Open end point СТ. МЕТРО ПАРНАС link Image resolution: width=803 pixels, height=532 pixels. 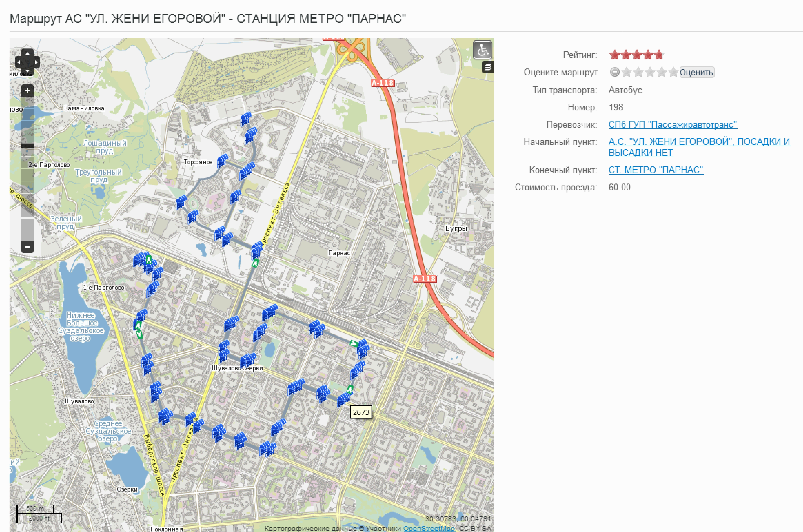click(x=656, y=170)
